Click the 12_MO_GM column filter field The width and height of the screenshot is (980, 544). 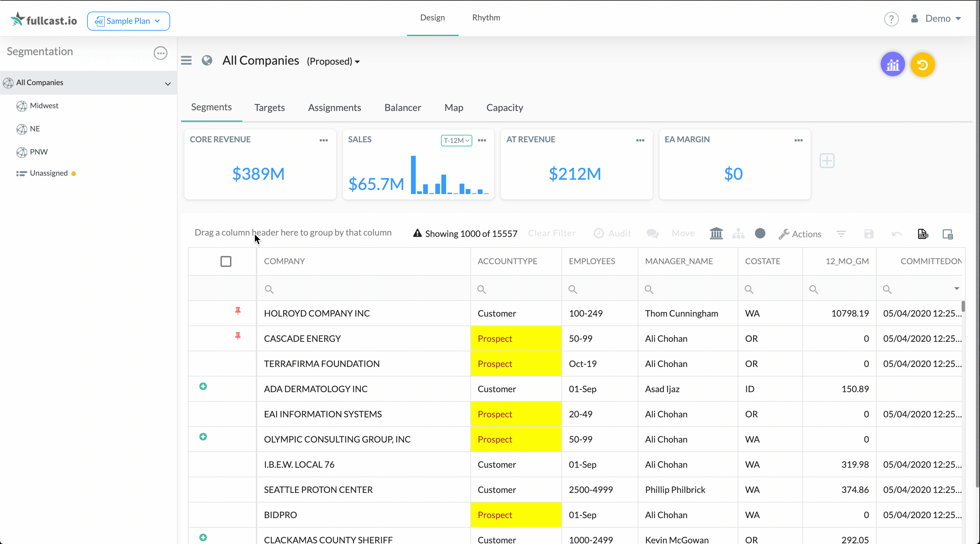(839, 289)
